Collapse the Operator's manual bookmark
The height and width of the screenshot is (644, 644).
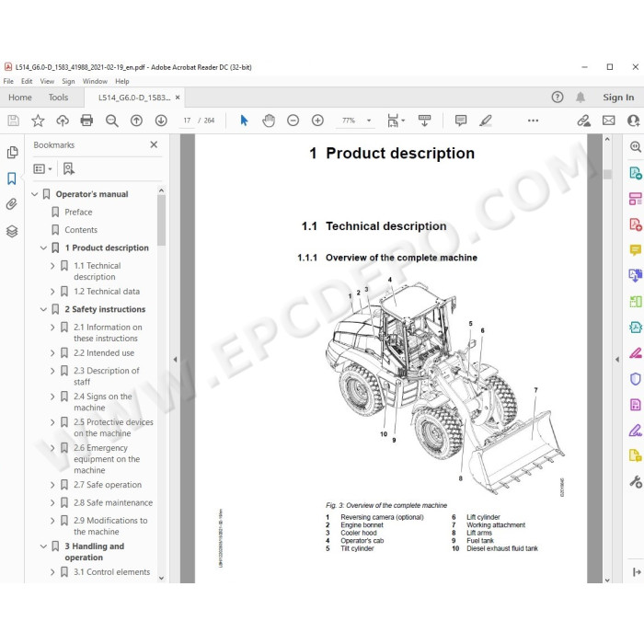tap(35, 194)
